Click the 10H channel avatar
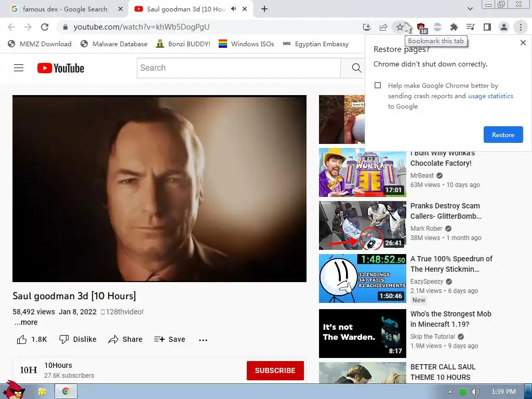 coord(28,370)
